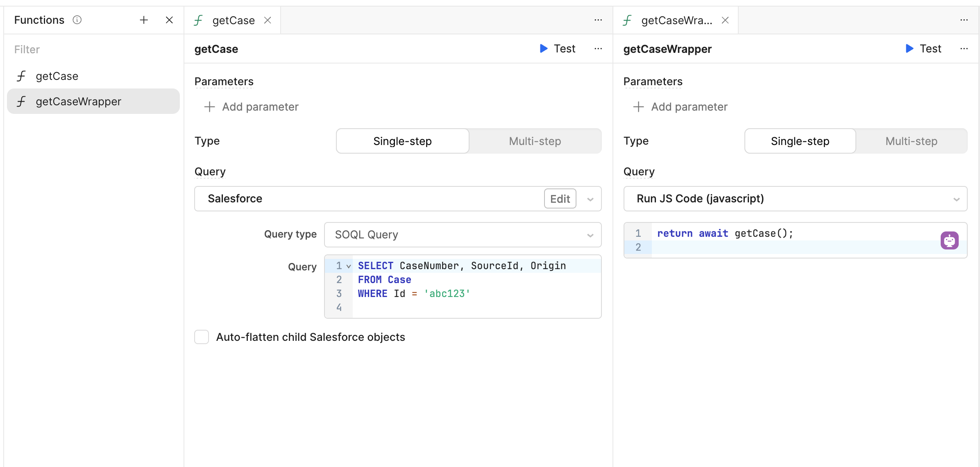The height and width of the screenshot is (467, 980).
Task: Open the AI assistant robot icon in code editor
Action: pyautogui.click(x=949, y=240)
